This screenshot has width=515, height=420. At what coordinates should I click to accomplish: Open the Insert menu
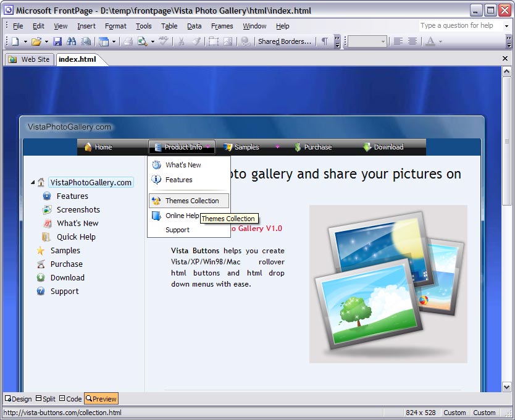(86, 26)
